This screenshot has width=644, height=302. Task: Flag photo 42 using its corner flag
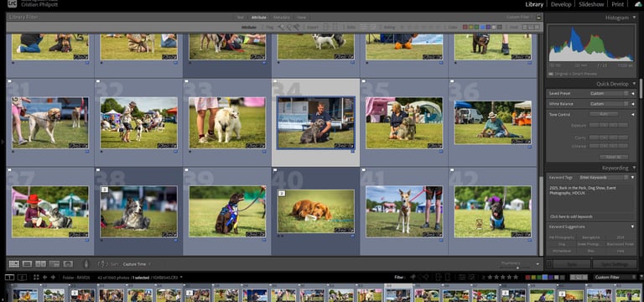[452, 169]
